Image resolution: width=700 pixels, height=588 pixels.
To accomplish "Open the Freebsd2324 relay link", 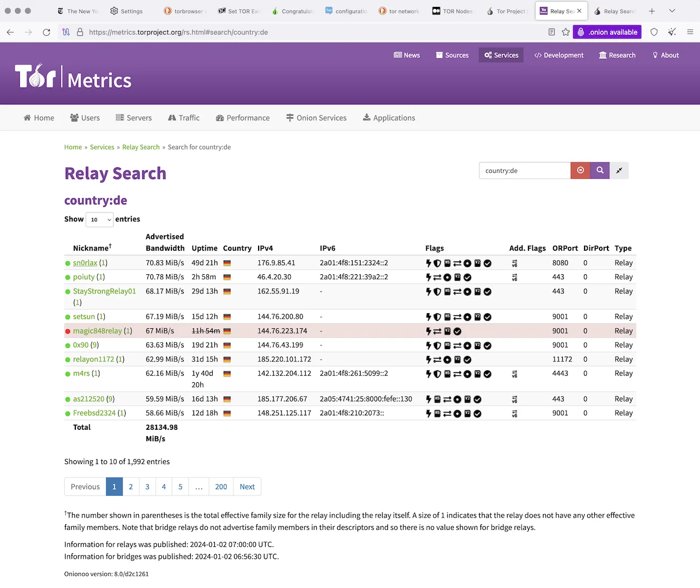I will click(94, 413).
